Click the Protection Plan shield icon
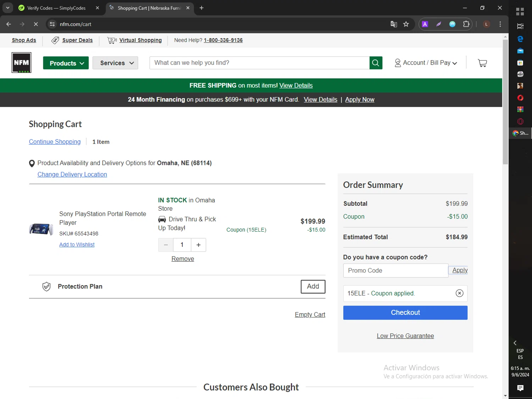Image resolution: width=532 pixels, height=399 pixels. click(x=46, y=287)
